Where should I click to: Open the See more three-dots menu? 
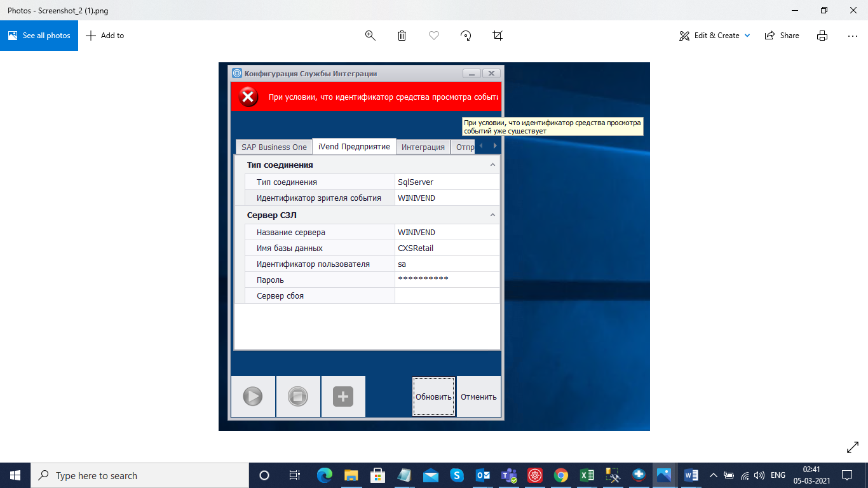click(x=853, y=36)
